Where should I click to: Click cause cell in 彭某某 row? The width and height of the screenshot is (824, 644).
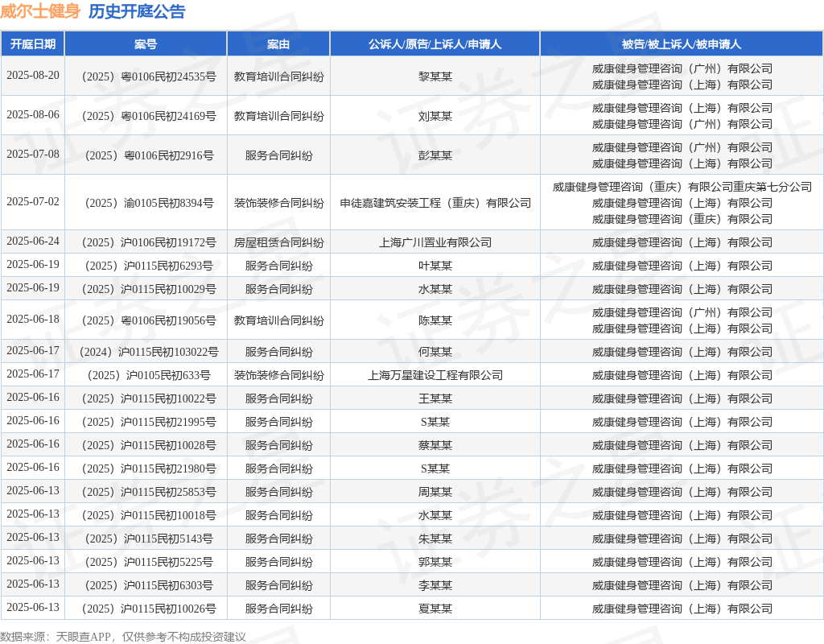(x=278, y=155)
